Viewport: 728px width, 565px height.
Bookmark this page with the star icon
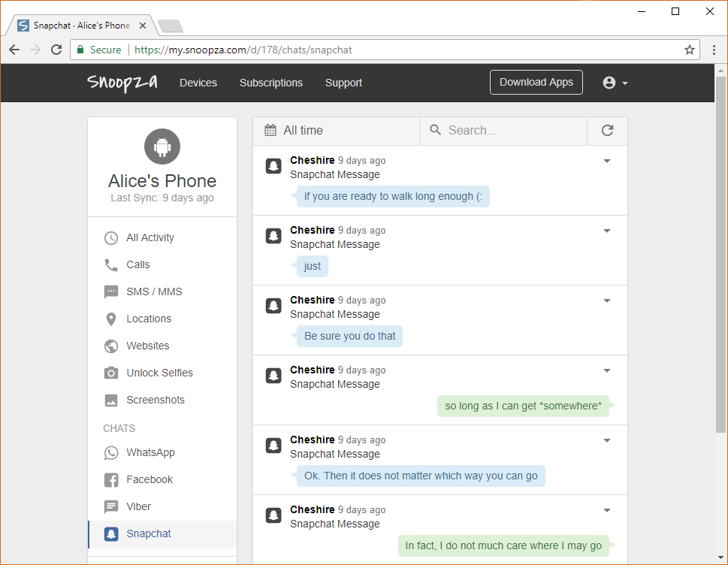(690, 50)
